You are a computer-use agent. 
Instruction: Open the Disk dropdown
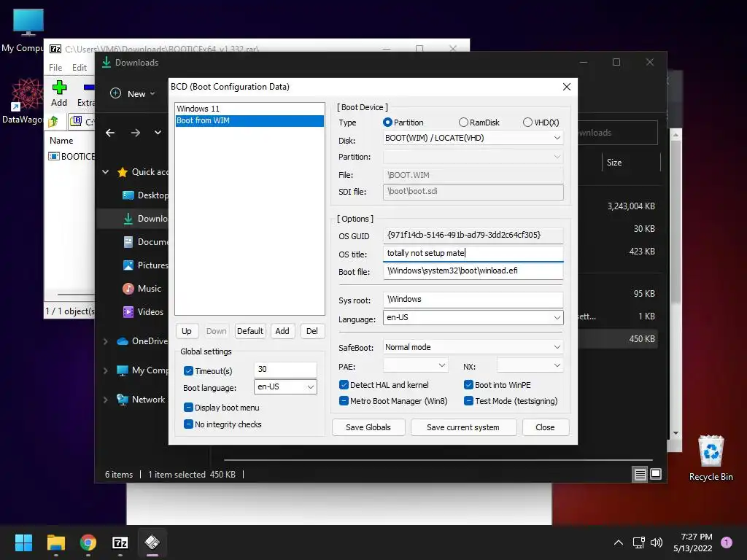click(x=473, y=138)
